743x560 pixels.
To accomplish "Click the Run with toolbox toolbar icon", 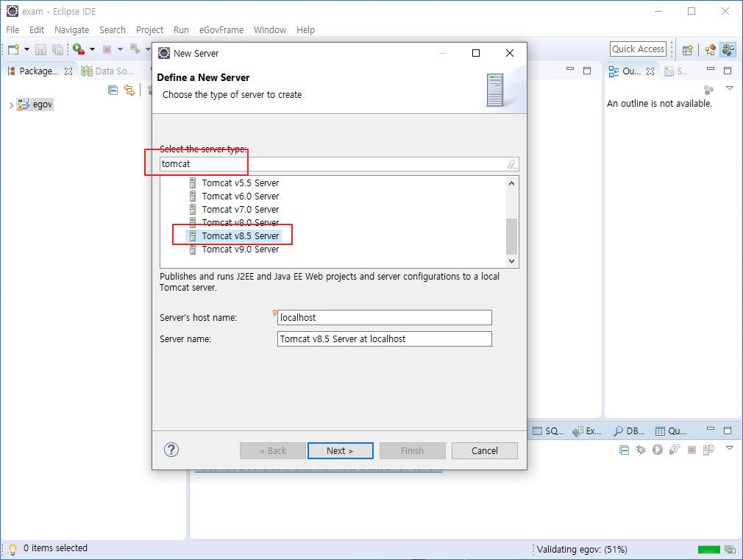I will coord(79,49).
